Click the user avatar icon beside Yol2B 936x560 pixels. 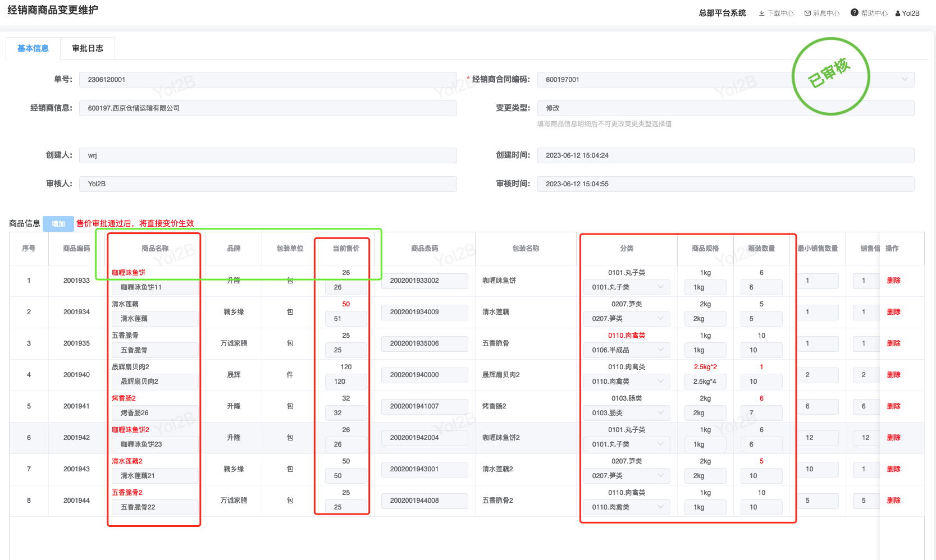pos(898,13)
